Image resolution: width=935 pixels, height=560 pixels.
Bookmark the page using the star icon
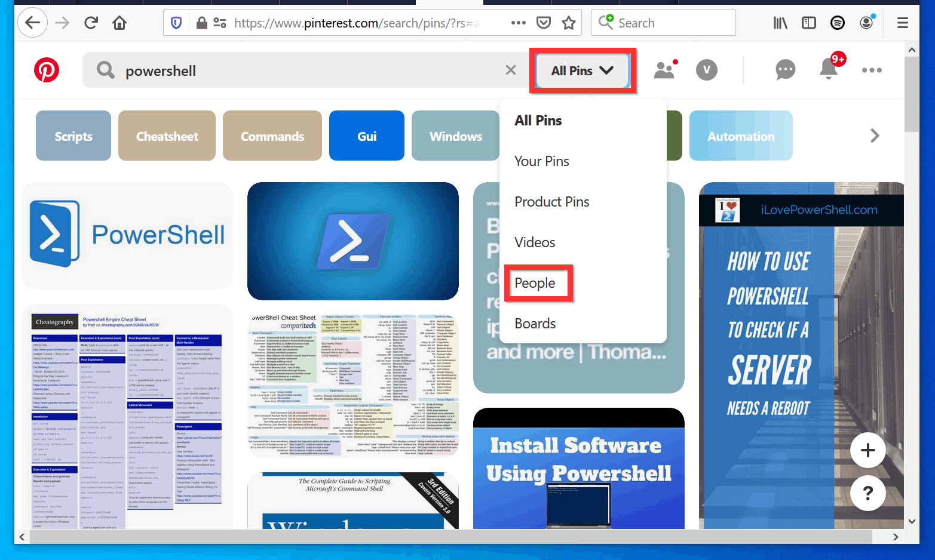568,22
